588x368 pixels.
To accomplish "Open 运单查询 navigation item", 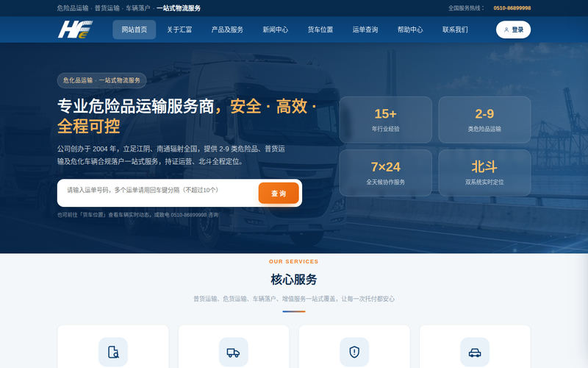I will 365,29.
